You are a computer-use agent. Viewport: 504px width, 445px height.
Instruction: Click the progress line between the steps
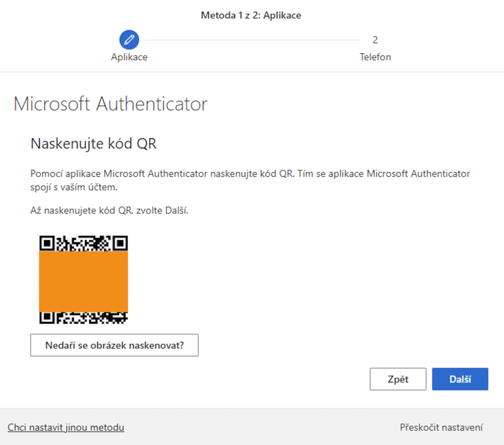tap(252, 40)
